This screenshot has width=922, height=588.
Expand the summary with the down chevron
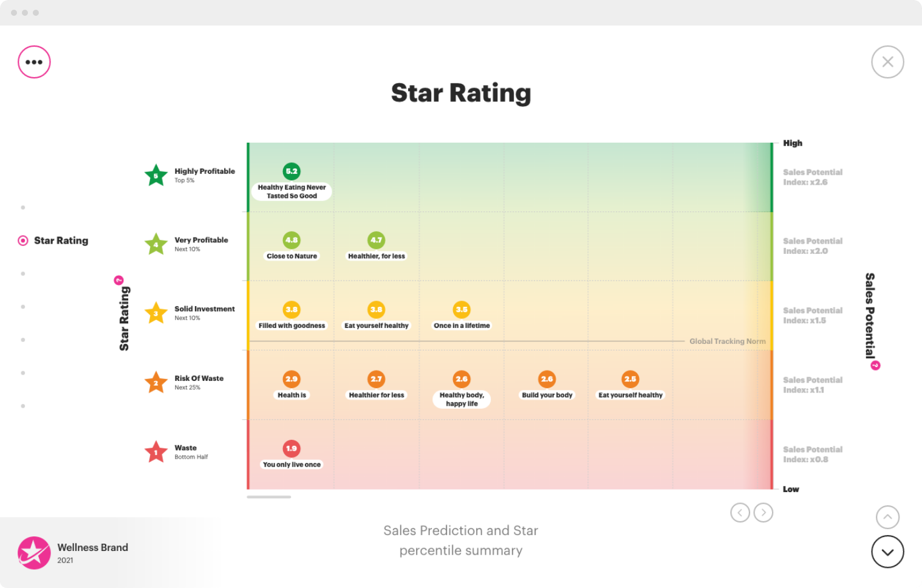(887, 552)
